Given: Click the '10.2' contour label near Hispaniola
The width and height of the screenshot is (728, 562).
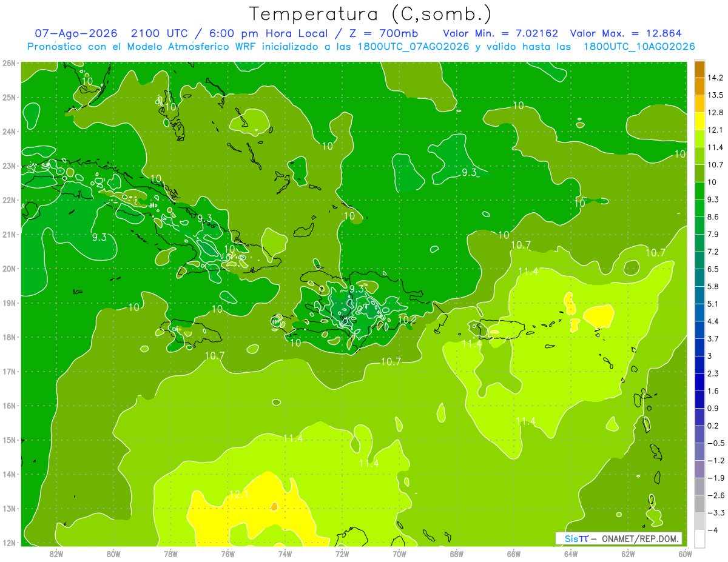Looking at the screenshot, I should [407, 319].
